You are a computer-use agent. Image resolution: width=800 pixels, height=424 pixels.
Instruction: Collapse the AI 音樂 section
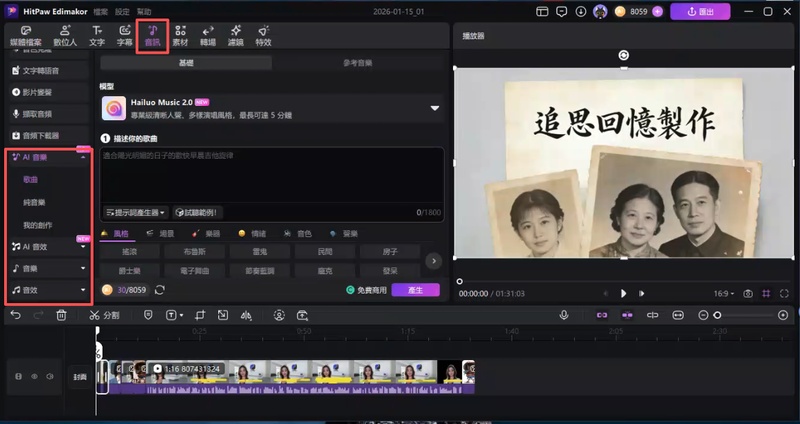tap(83, 158)
